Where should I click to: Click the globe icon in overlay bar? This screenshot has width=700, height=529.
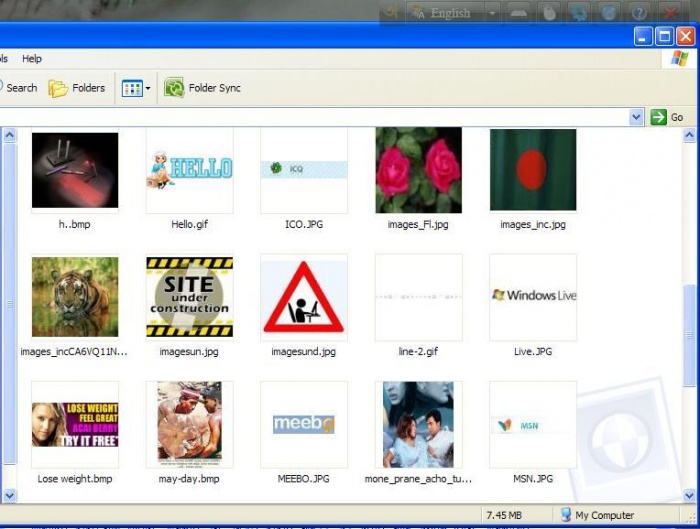609,13
